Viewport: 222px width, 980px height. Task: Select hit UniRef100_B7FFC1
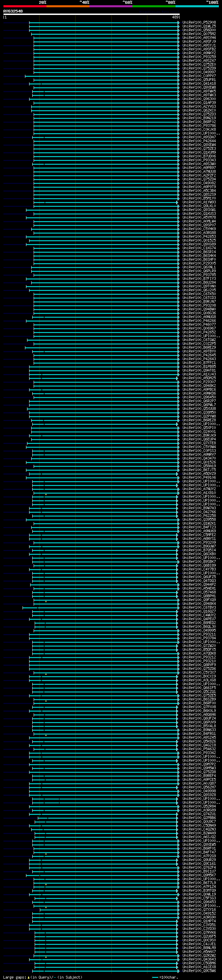tap(199, 363)
